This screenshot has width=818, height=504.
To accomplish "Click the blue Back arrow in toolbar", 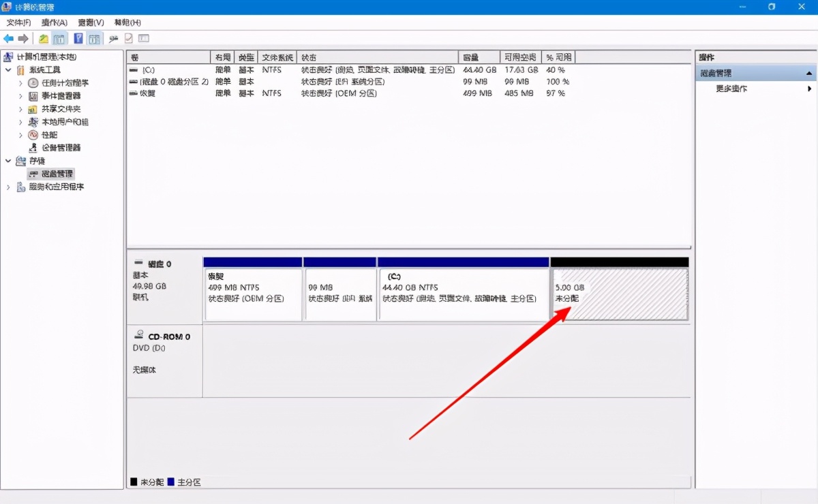I will 9,39.
